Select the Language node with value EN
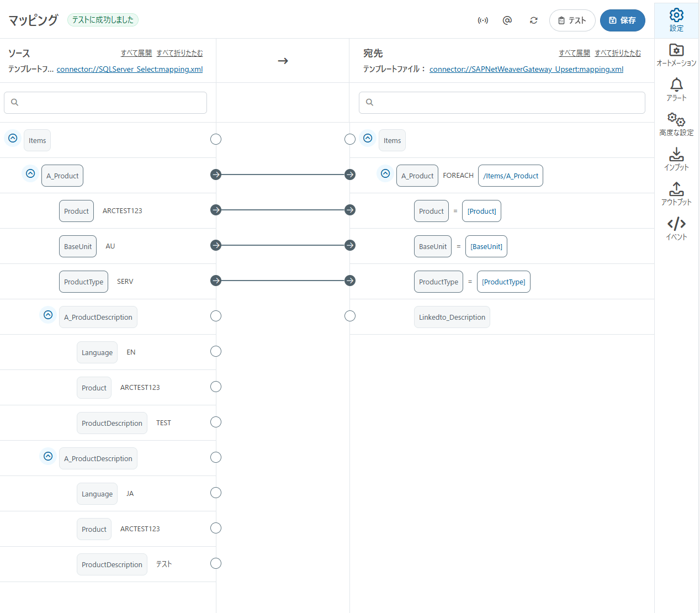This screenshot has height=613, width=700. 97,352
